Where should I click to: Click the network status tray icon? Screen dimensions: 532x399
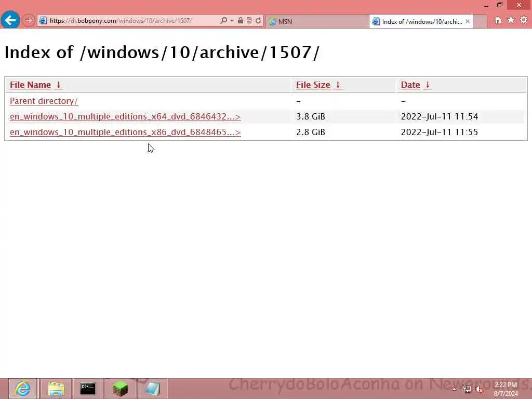point(467,389)
